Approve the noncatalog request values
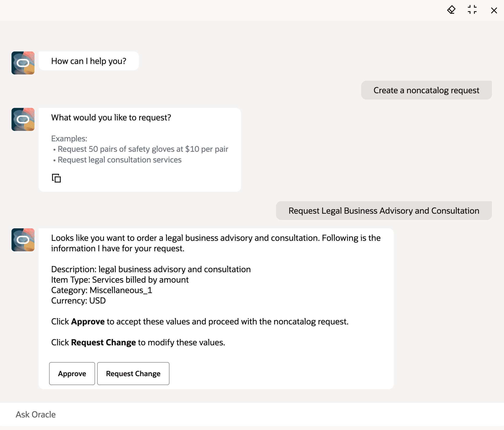Image resolution: width=504 pixels, height=430 pixels. coord(72,374)
